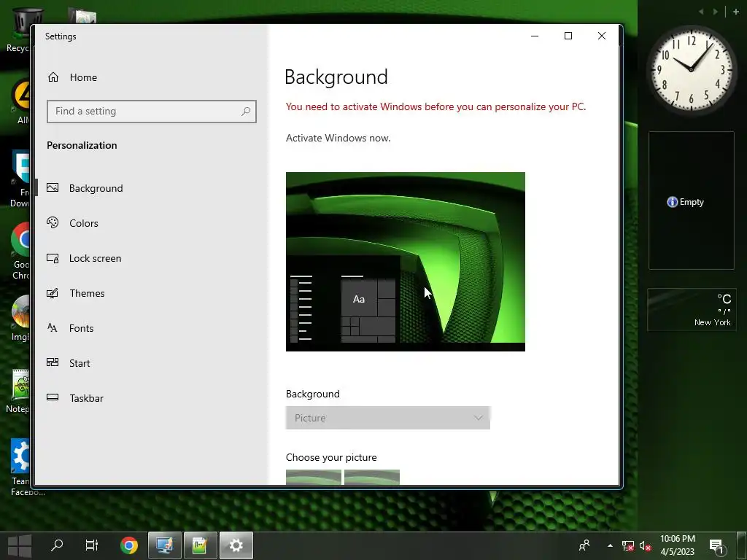Click the Lock screen icon in sidebar
This screenshot has height=560, width=747.
click(x=53, y=258)
